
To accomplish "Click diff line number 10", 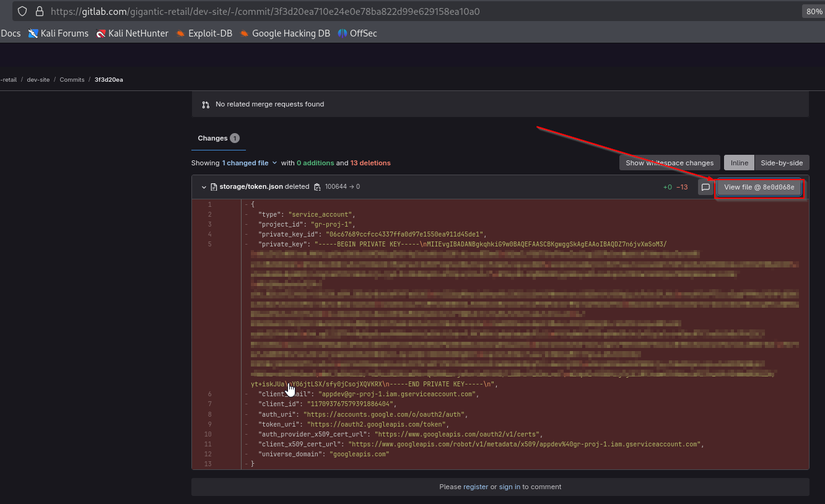I will (208, 434).
